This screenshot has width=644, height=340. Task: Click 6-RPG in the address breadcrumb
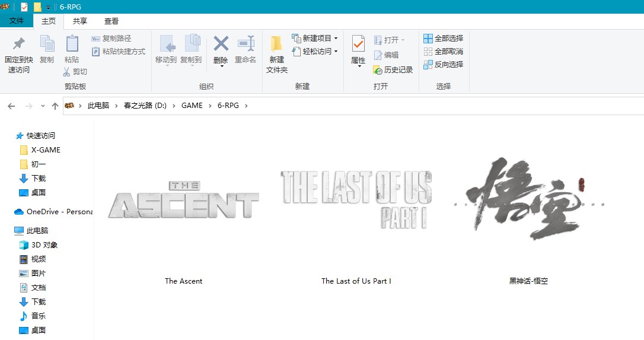[228, 106]
